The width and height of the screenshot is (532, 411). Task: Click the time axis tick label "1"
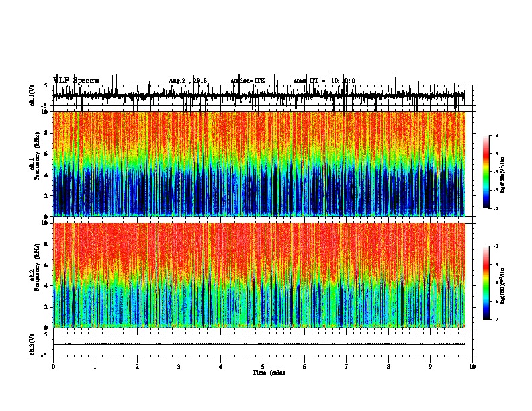(x=95, y=367)
